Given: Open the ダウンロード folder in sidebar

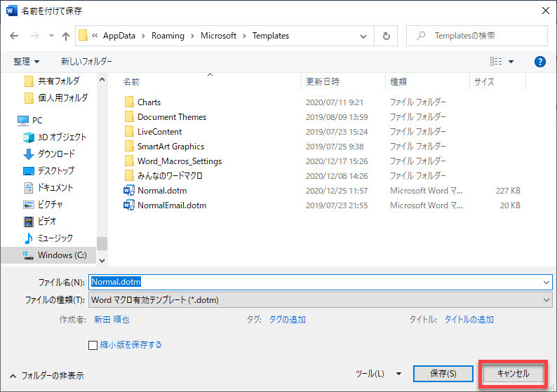Looking at the screenshot, I should click(x=56, y=154).
